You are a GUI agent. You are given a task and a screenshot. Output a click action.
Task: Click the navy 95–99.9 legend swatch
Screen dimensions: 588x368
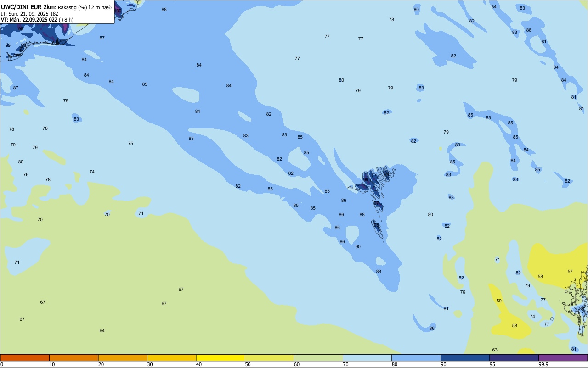pos(514,357)
